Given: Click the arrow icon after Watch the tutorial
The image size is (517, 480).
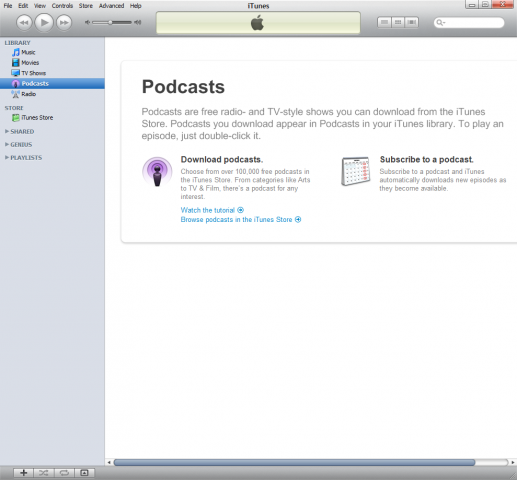Looking at the screenshot, I should [240, 210].
